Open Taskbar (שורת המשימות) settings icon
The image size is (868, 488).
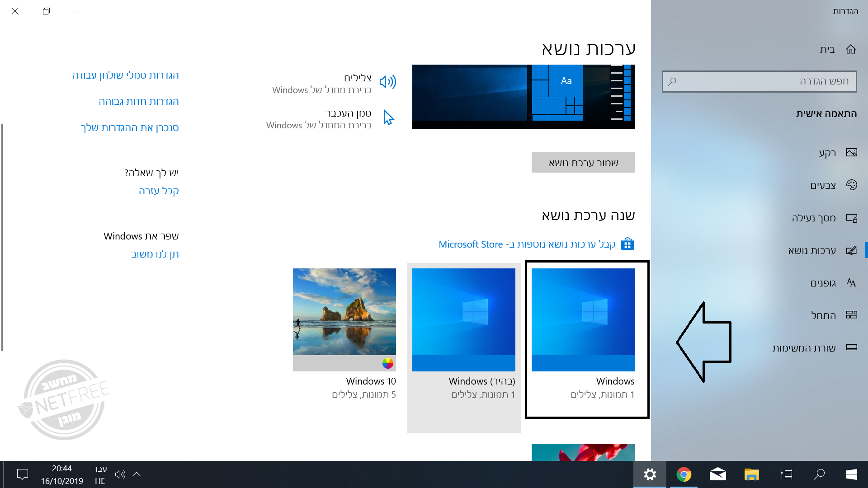[x=851, y=347]
